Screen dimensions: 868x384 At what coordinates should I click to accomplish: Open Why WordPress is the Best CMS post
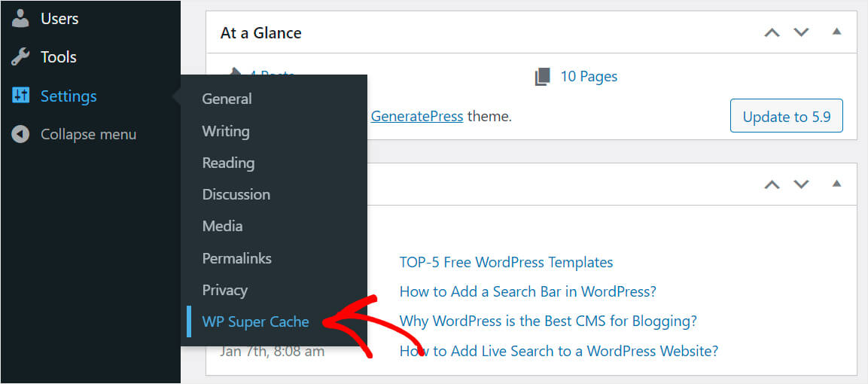click(x=548, y=321)
